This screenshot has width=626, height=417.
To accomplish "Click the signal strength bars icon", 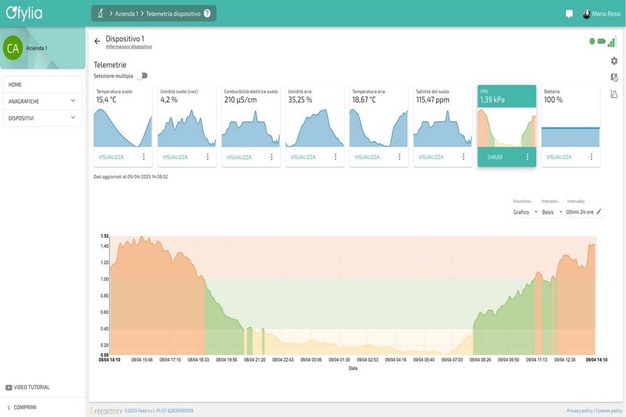I will coord(612,42).
